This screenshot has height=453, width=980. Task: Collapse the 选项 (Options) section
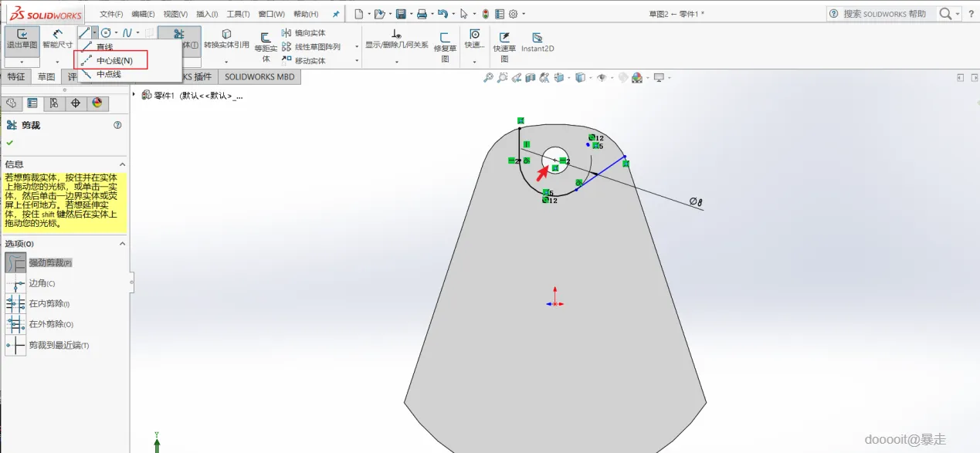click(x=121, y=244)
